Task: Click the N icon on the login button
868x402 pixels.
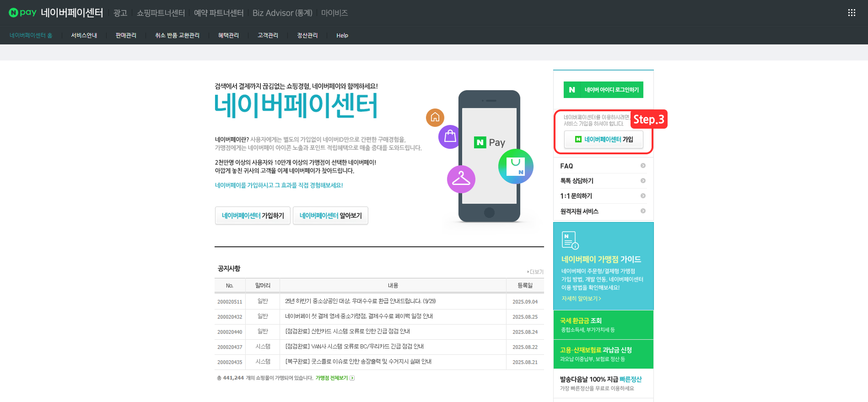Action: 572,90
